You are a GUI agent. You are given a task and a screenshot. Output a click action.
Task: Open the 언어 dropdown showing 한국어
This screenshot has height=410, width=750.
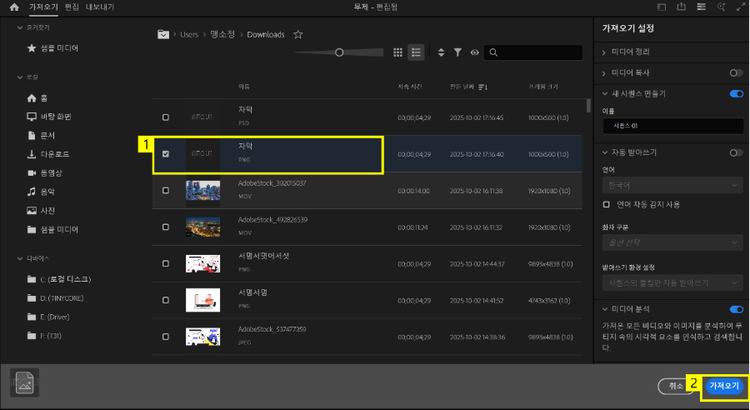673,185
